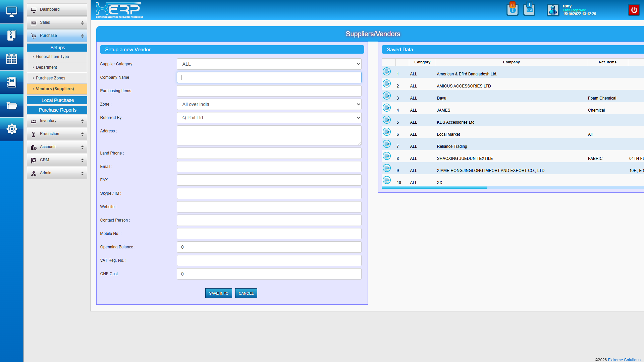Open the calendar icon in left sidebar
644x362 pixels.
click(x=11, y=59)
